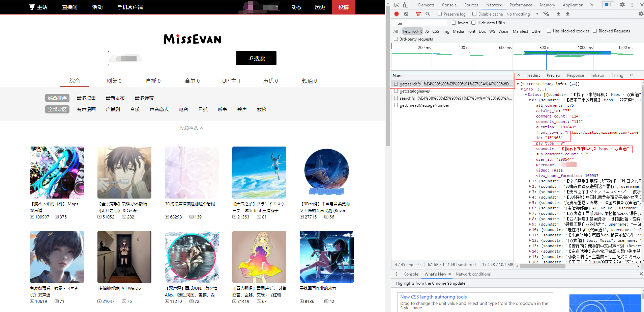Viewport: 644px width, 312px height.
Task: Collapse item 0 of the Datas array
Action: 530,100
